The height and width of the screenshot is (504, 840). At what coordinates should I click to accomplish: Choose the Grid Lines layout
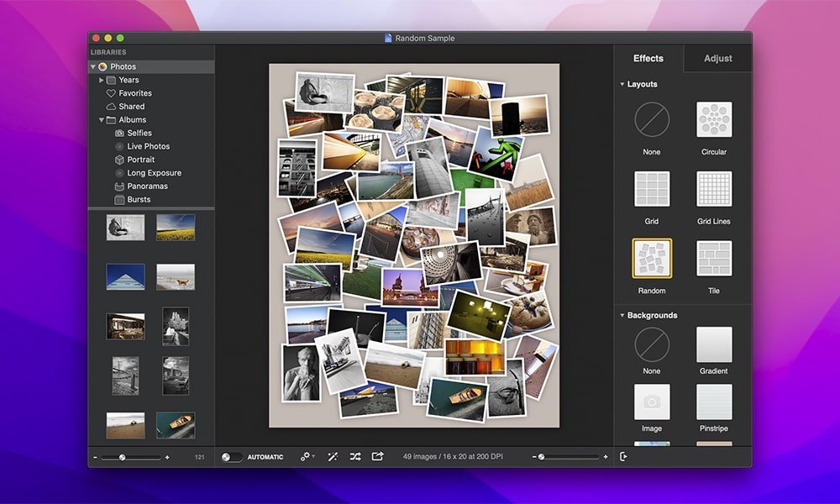714,190
